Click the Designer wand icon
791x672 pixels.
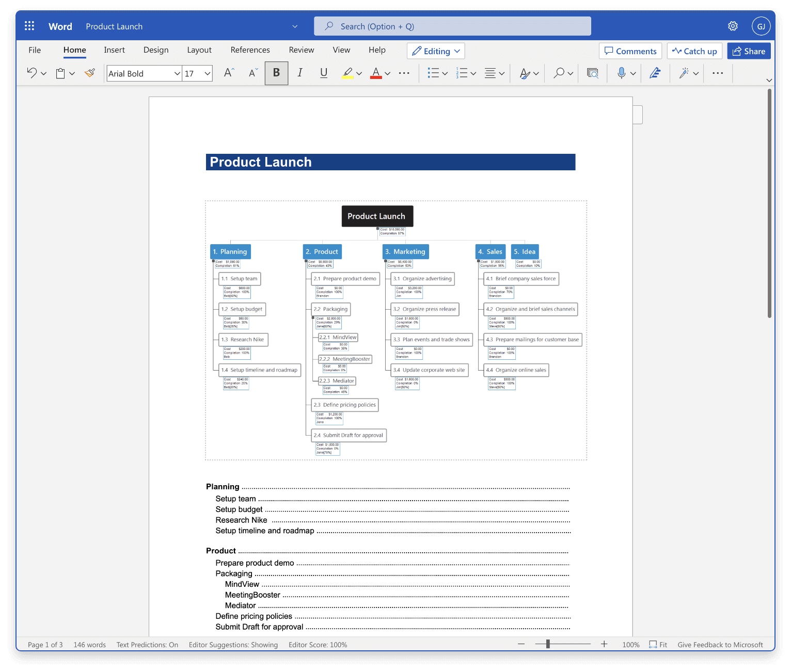(684, 73)
